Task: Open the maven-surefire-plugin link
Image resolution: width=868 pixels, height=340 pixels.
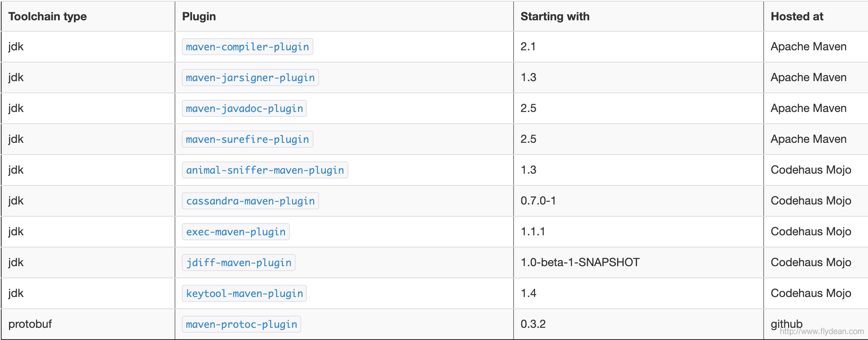Action: tap(247, 140)
